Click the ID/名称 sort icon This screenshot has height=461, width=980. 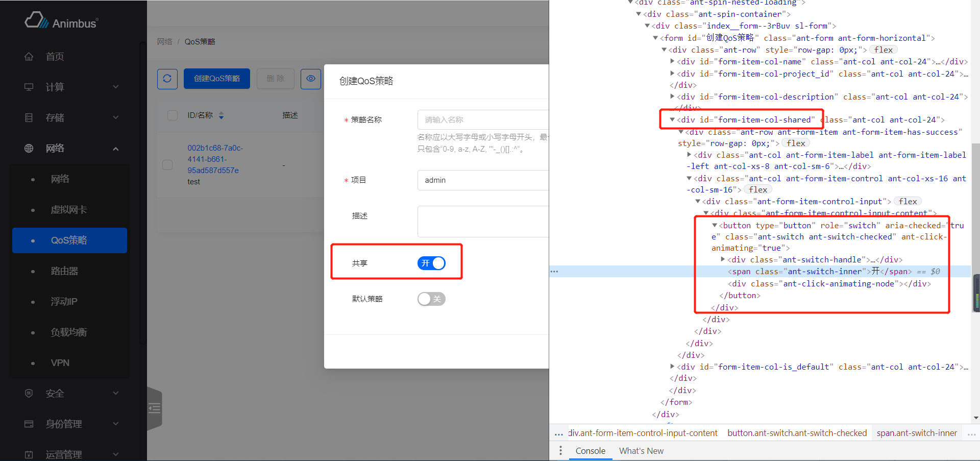(221, 116)
